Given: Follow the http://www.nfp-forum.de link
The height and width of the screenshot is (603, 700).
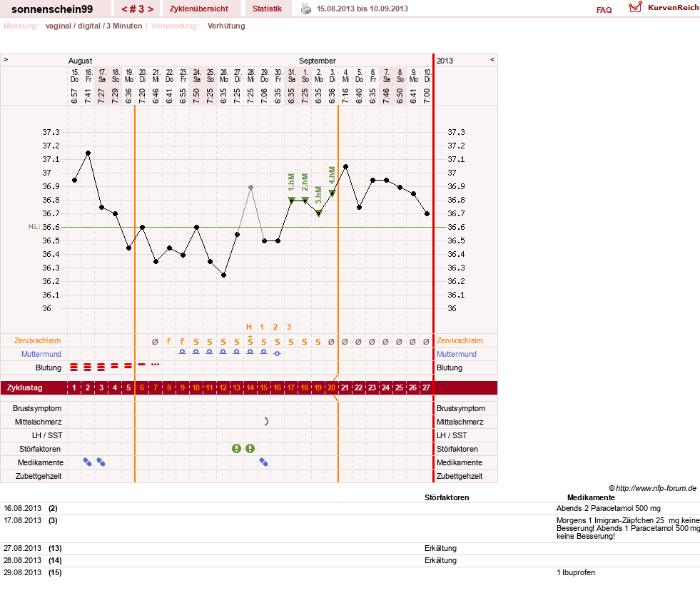Looking at the screenshot, I should 656,488.
